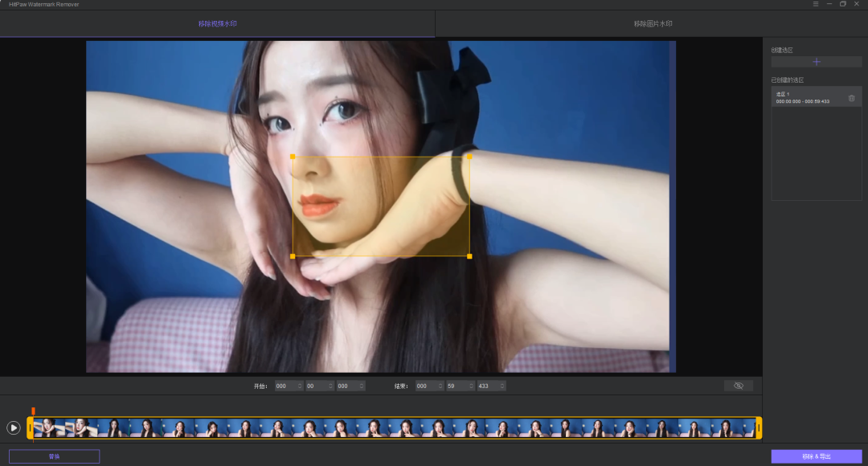Click the selection box bottom-right corner handle
The image size is (868, 466).
(x=469, y=256)
